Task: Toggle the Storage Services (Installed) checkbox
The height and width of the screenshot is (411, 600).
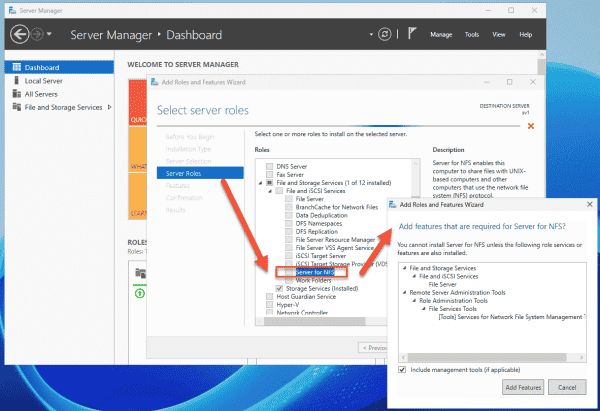Action: pos(279,289)
